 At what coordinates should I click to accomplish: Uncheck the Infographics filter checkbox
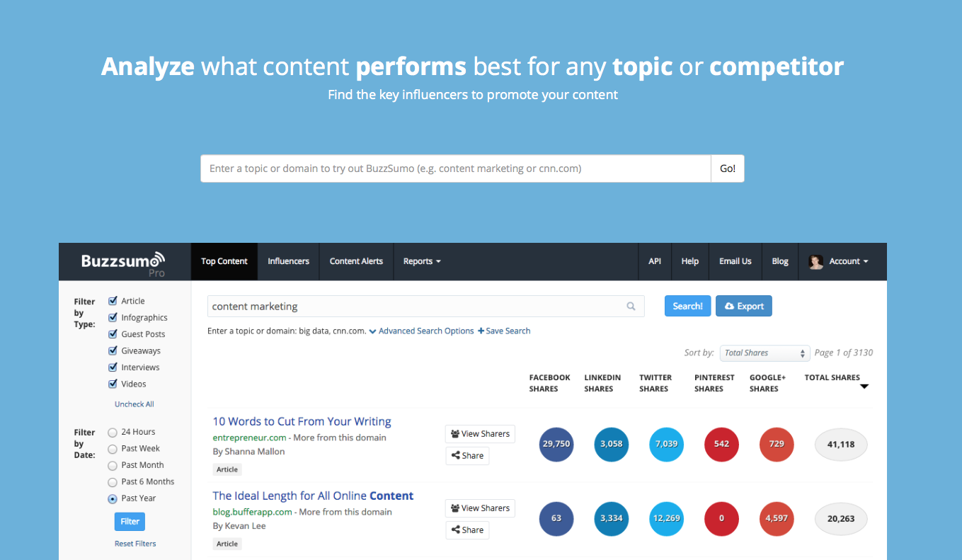(x=113, y=317)
